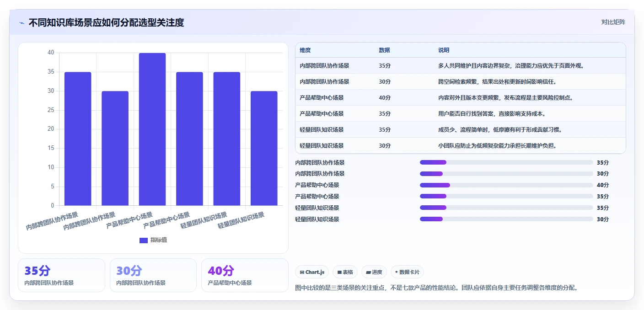Click the icon inside the Chart.js tag
644x310 pixels.
(302, 272)
